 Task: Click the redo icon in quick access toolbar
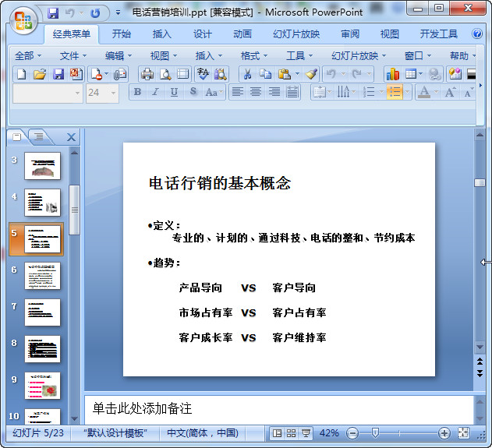(95, 12)
